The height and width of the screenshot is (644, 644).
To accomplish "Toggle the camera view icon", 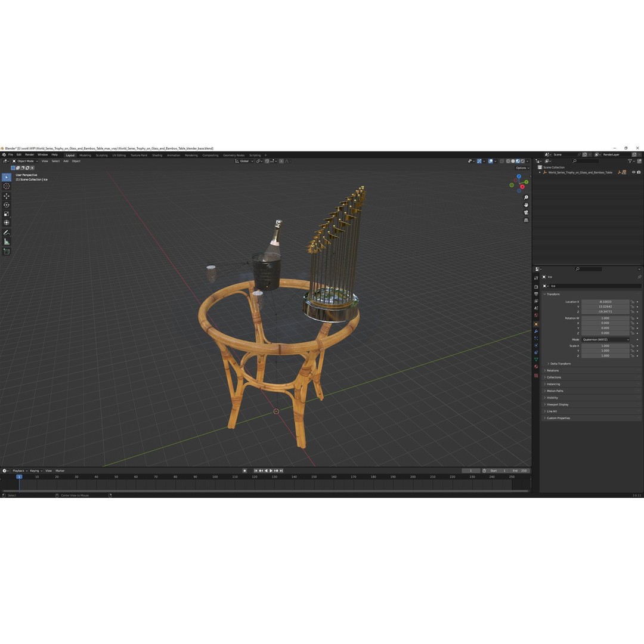I will 526,212.
